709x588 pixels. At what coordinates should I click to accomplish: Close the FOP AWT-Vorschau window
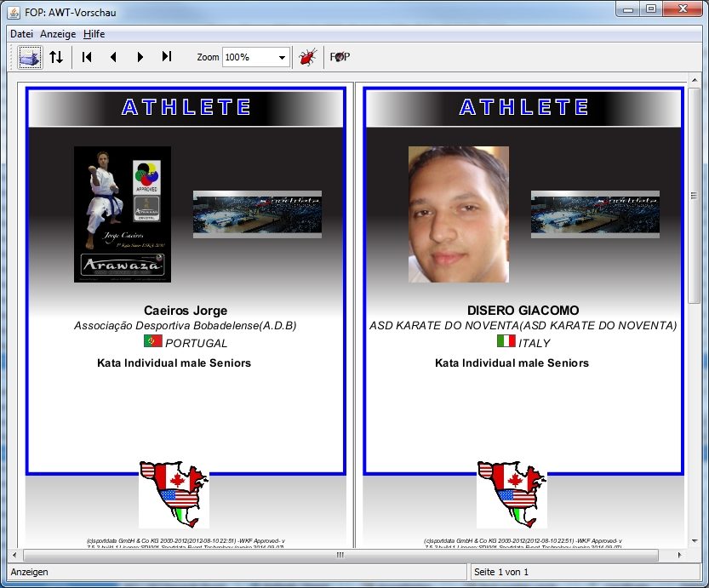pyautogui.click(x=683, y=9)
